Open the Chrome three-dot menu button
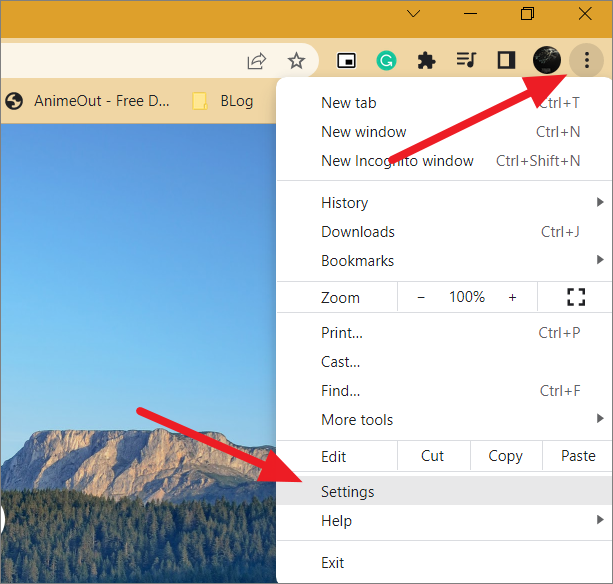Image resolution: width=613 pixels, height=584 pixels. point(586,60)
